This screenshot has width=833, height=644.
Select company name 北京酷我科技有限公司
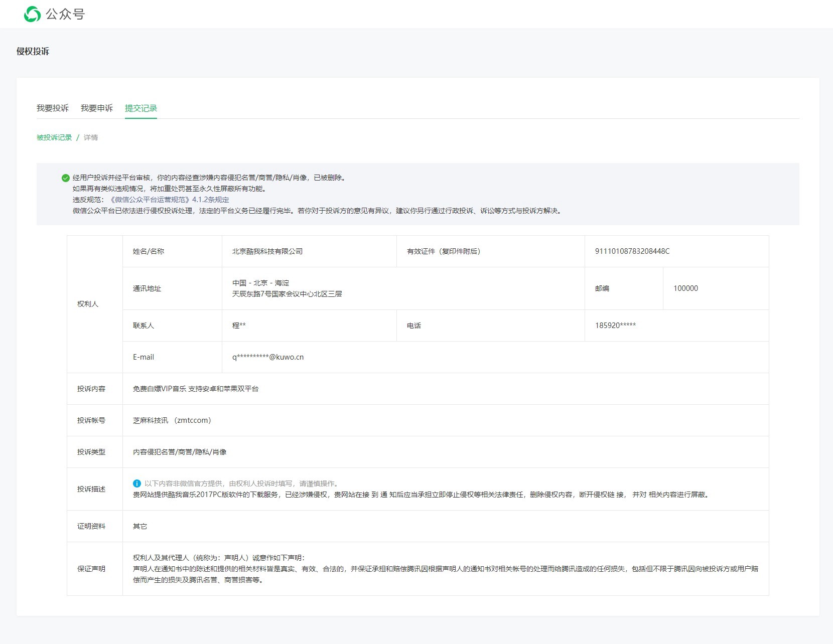click(267, 251)
